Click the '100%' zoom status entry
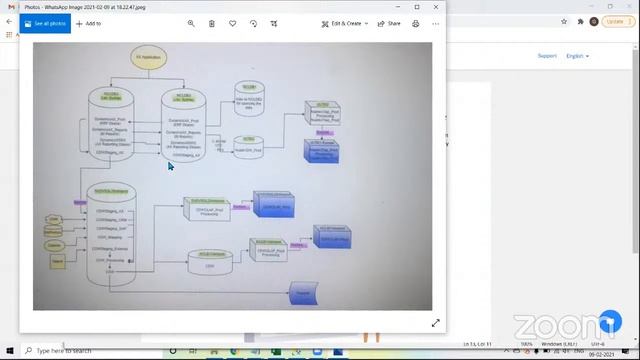640x360 pixels. point(527,344)
